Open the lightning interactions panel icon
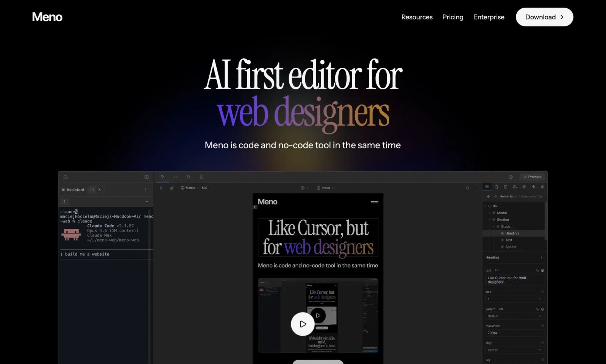Screen dimensions: 606x364 (533, 187)
